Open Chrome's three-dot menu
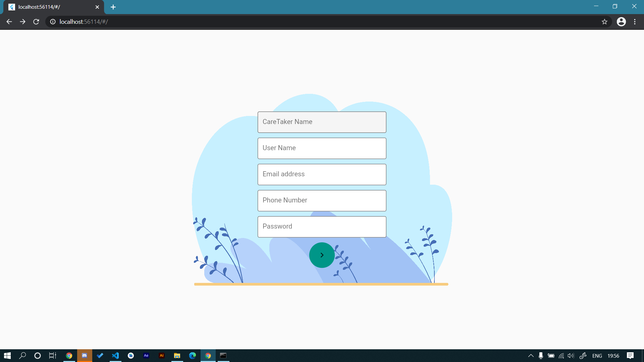644x362 pixels. (635, 22)
